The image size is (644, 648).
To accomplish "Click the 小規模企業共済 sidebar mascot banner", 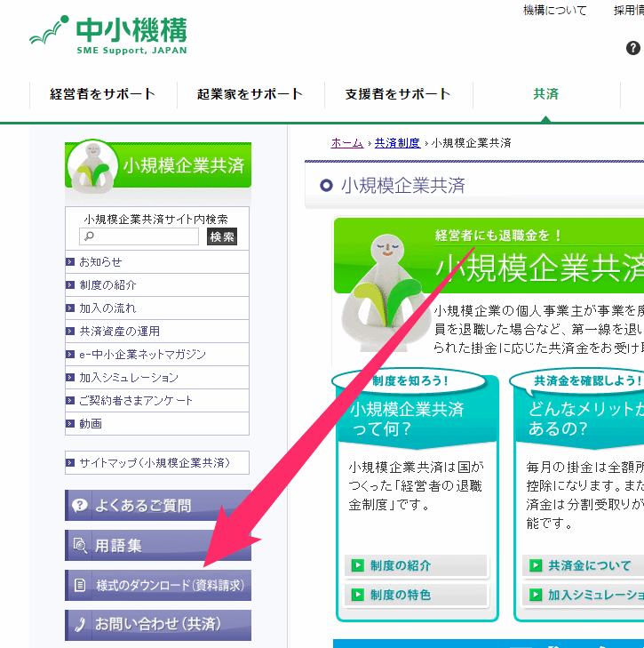I will pos(157,166).
